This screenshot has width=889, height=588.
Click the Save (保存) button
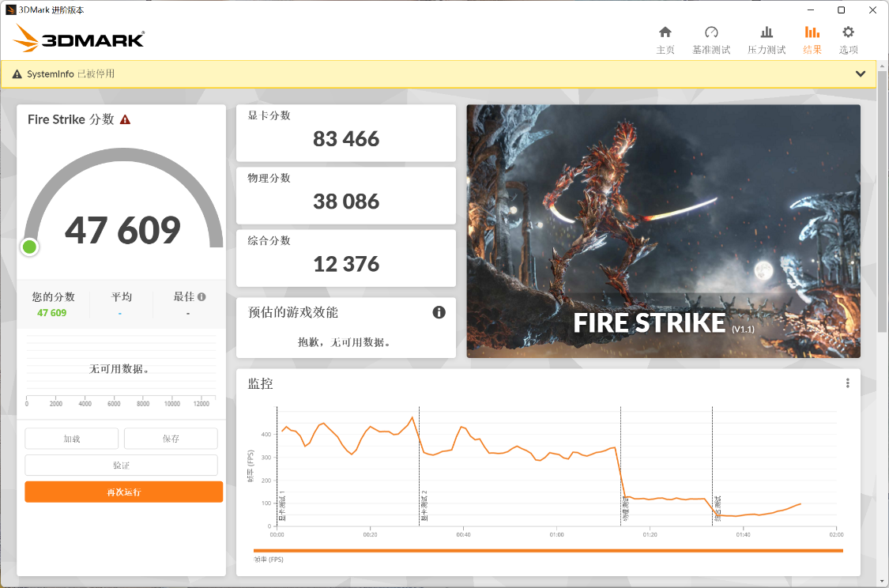pos(171,439)
